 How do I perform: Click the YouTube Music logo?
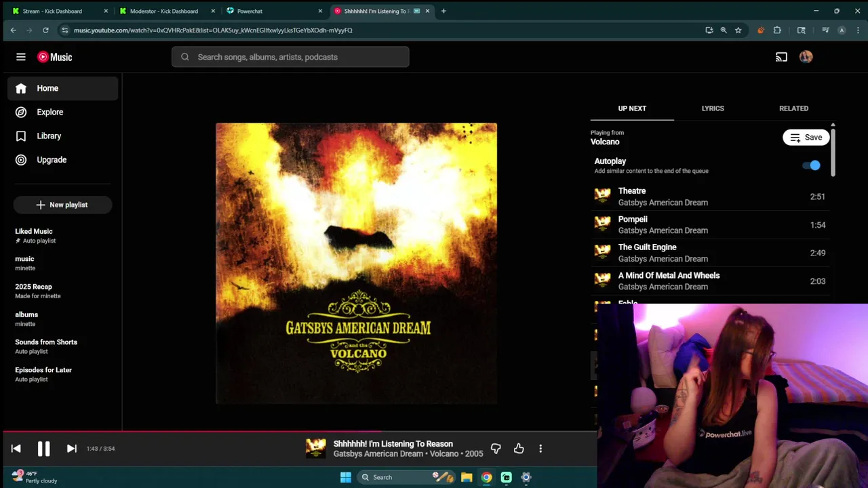(55, 57)
